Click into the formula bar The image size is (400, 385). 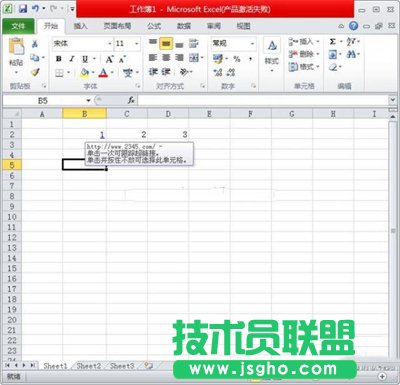[263, 100]
